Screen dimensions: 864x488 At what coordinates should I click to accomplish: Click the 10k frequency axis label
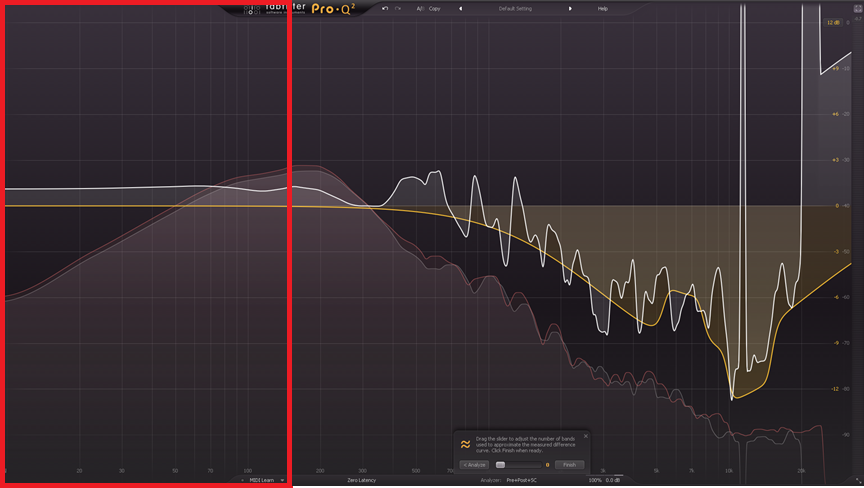pyautogui.click(x=729, y=471)
